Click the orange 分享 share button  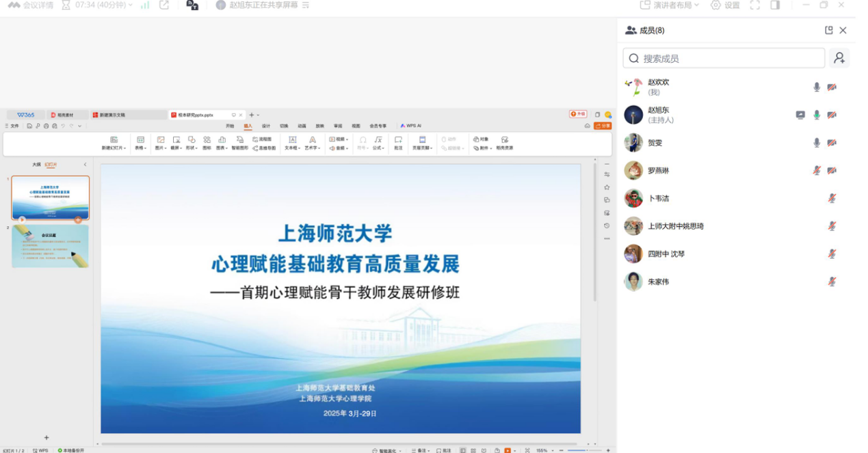[602, 126]
